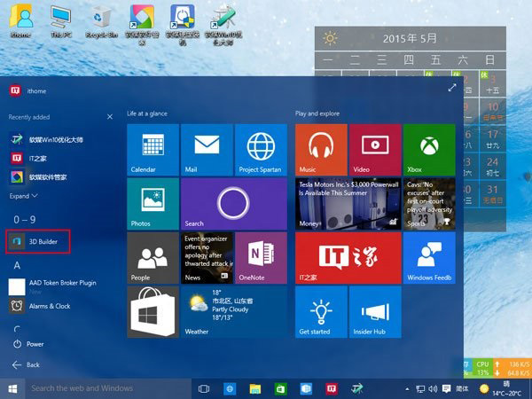Open the Calendar tile
Screen dimensions: 532x399
(x=153, y=149)
